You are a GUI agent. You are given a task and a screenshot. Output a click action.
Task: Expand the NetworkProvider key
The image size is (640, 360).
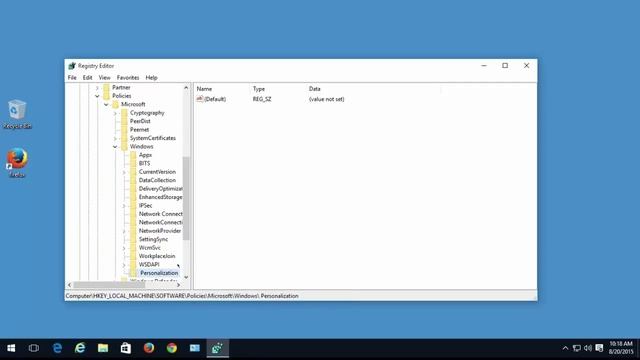click(x=124, y=231)
